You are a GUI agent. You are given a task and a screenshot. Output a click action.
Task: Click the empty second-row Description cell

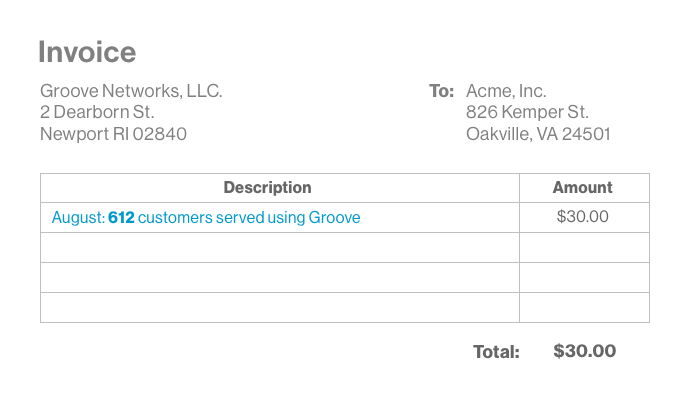pos(280,247)
